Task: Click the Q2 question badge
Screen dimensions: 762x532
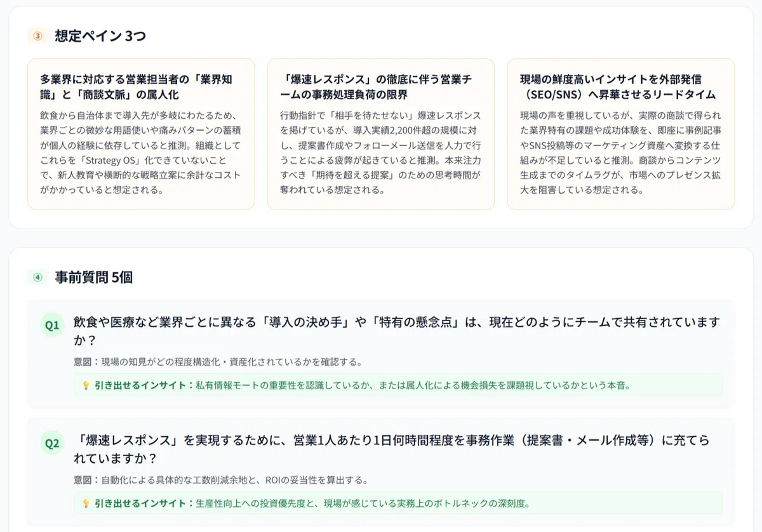Action: [52, 444]
